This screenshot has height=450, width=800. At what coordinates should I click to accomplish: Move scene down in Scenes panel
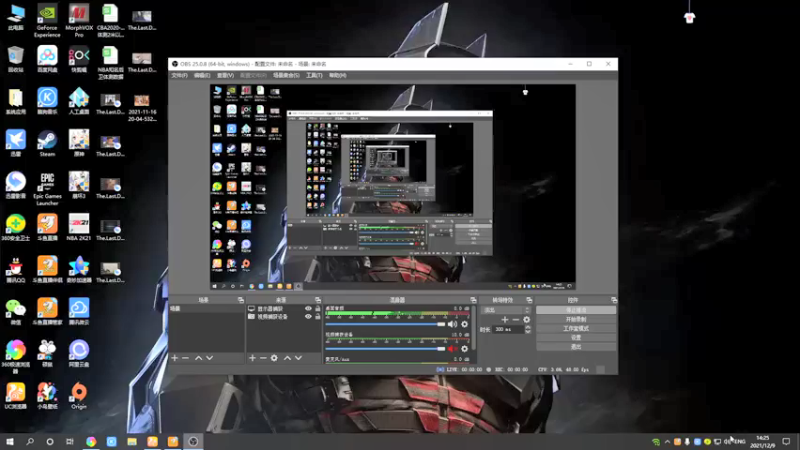(x=209, y=358)
